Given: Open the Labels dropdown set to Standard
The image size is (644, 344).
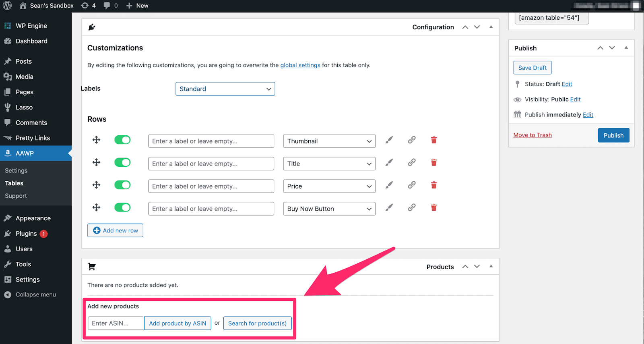Looking at the screenshot, I should point(225,89).
